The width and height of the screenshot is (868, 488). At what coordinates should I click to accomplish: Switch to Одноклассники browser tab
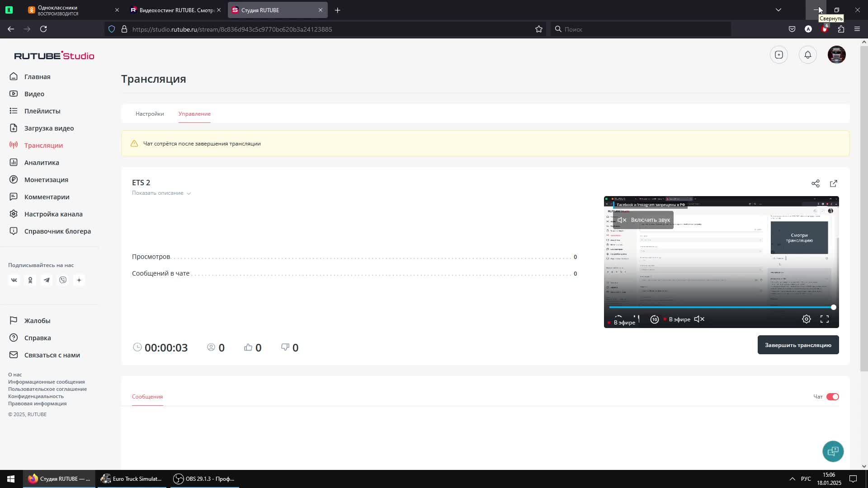pyautogui.click(x=72, y=10)
